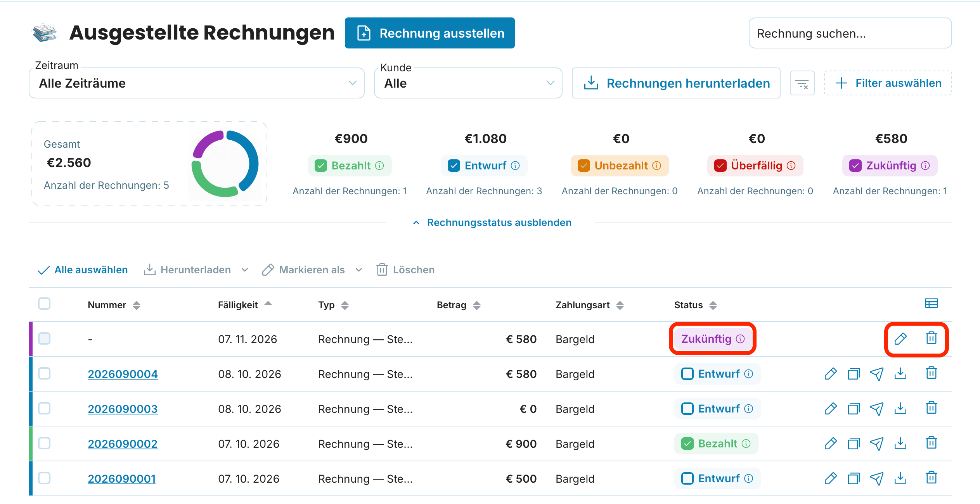
Task: Toggle the Bezahlt status filter
Action: (321, 166)
